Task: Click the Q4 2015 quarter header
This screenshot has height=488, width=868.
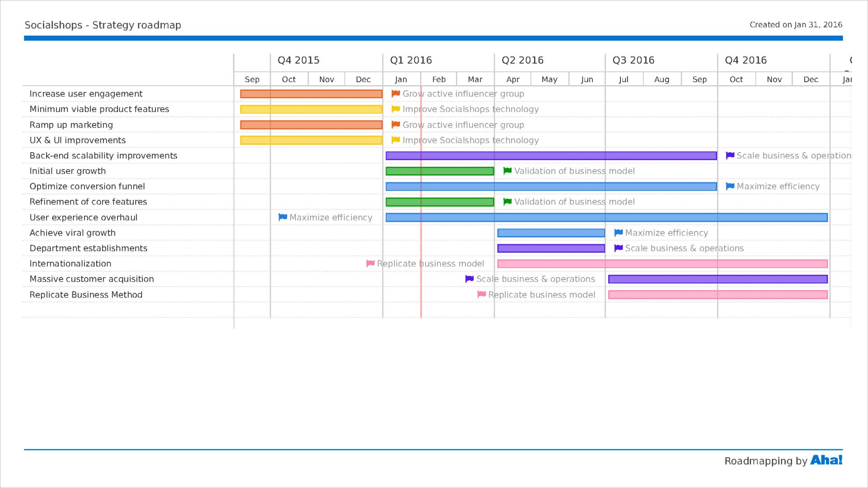Action: click(298, 60)
